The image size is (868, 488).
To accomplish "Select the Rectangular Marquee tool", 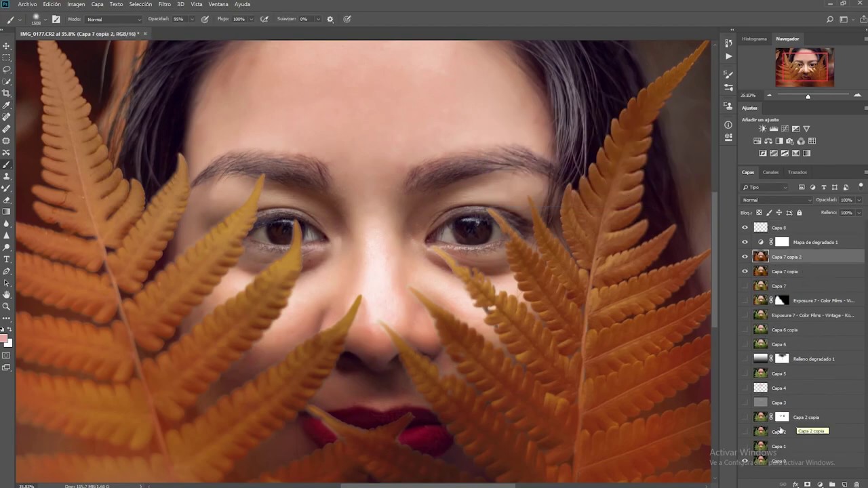I will [7, 58].
